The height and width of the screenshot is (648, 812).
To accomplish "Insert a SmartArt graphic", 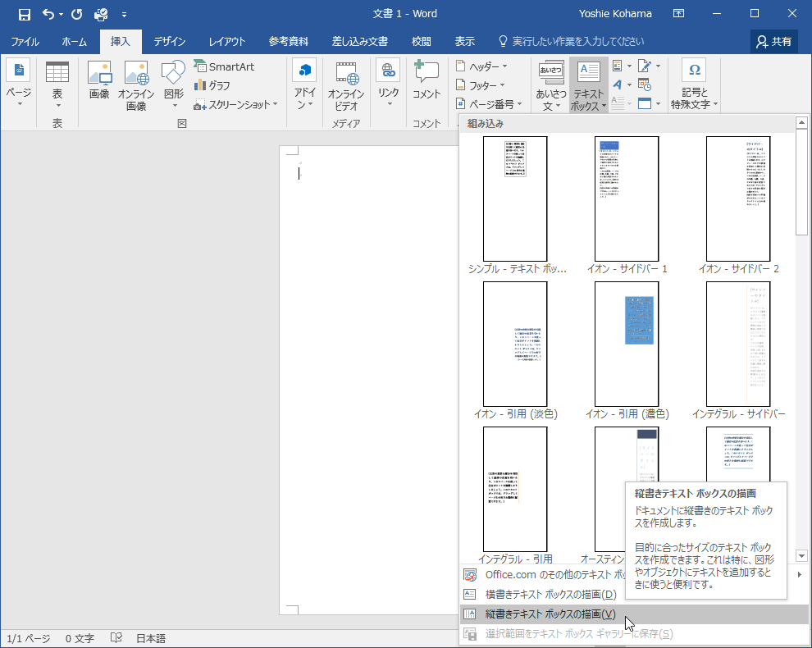I will (x=224, y=66).
